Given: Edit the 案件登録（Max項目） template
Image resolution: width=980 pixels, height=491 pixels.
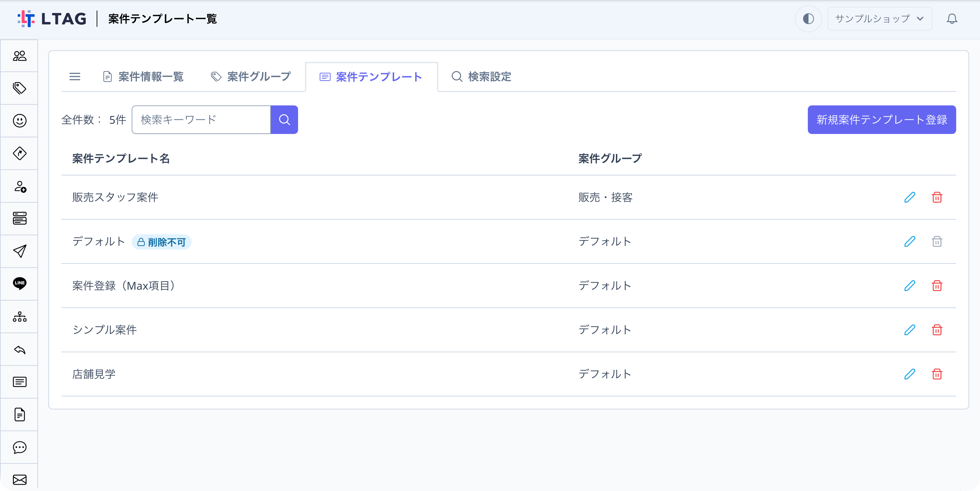Looking at the screenshot, I should 909,286.
